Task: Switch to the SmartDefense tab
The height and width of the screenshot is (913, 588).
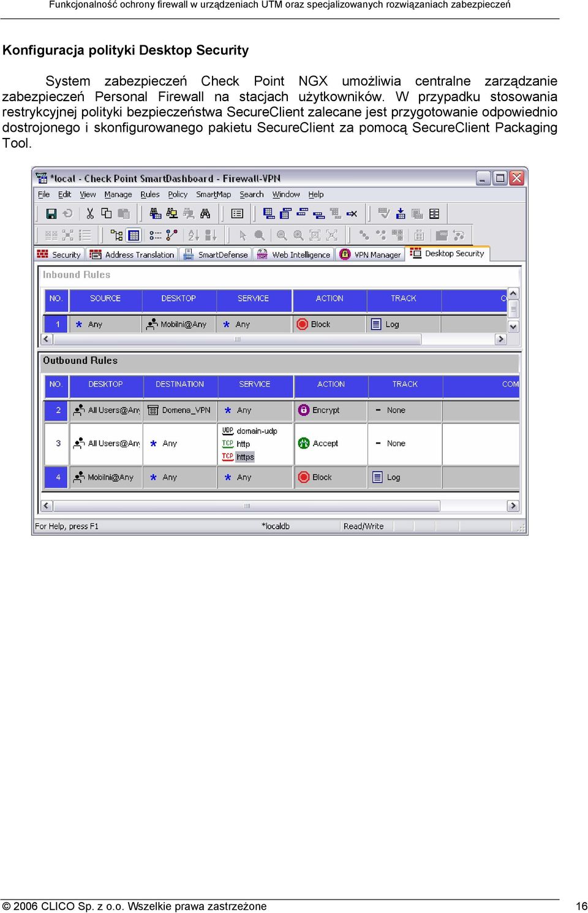Action: click(x=216, y=254)
